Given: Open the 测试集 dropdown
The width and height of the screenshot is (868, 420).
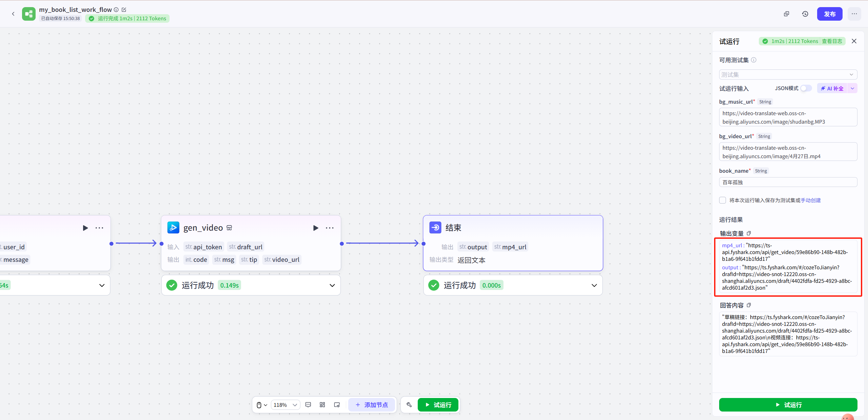Looking at the screenshot, I should tap(788, 75).
